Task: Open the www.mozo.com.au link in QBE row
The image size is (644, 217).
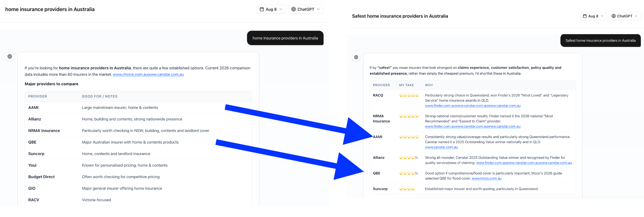Action: pyautogui.click(x=486, y=178)
